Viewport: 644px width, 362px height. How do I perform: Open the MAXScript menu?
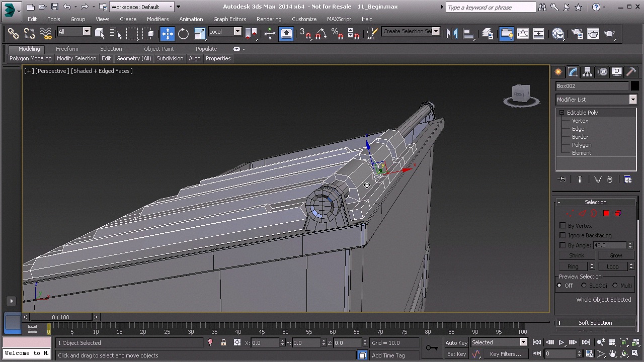pos(339,19)
